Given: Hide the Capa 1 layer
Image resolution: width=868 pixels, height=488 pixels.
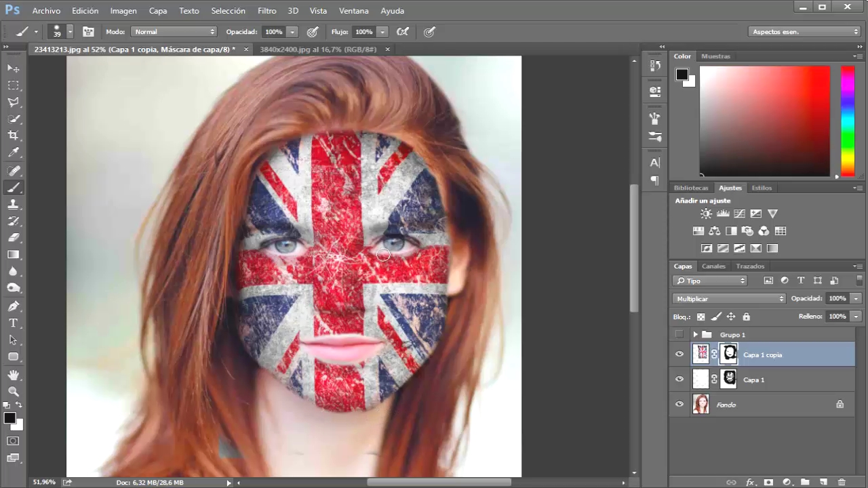Looking at the screenshot, I should coord(679,380).
